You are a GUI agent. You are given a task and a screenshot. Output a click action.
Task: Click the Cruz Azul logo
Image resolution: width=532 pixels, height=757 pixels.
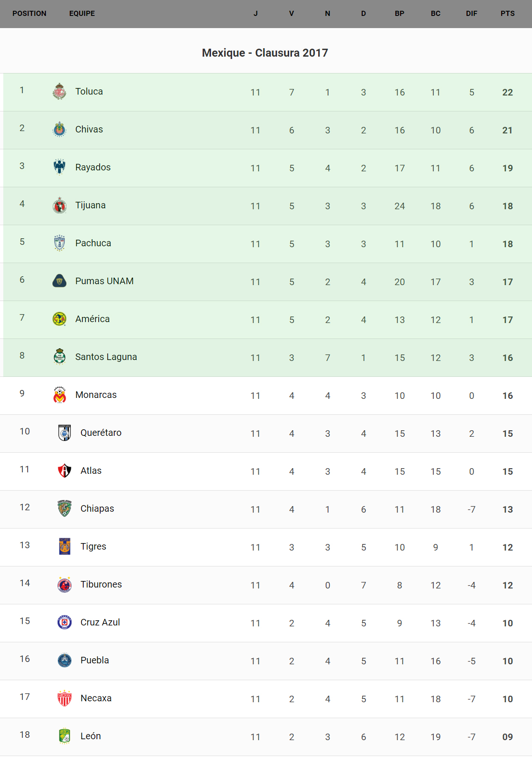coord(65,622)
